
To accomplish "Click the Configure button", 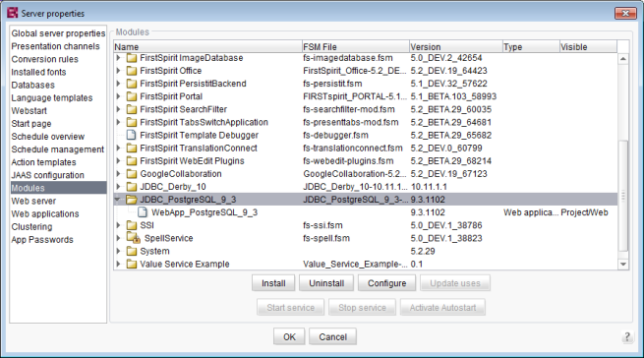I will coord(387,283).
